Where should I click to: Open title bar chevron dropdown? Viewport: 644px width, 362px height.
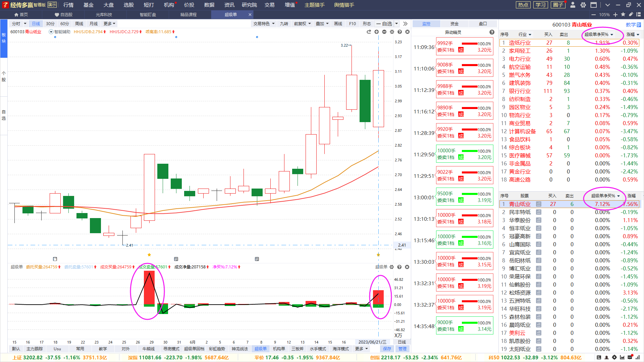(x=607, y=5)
